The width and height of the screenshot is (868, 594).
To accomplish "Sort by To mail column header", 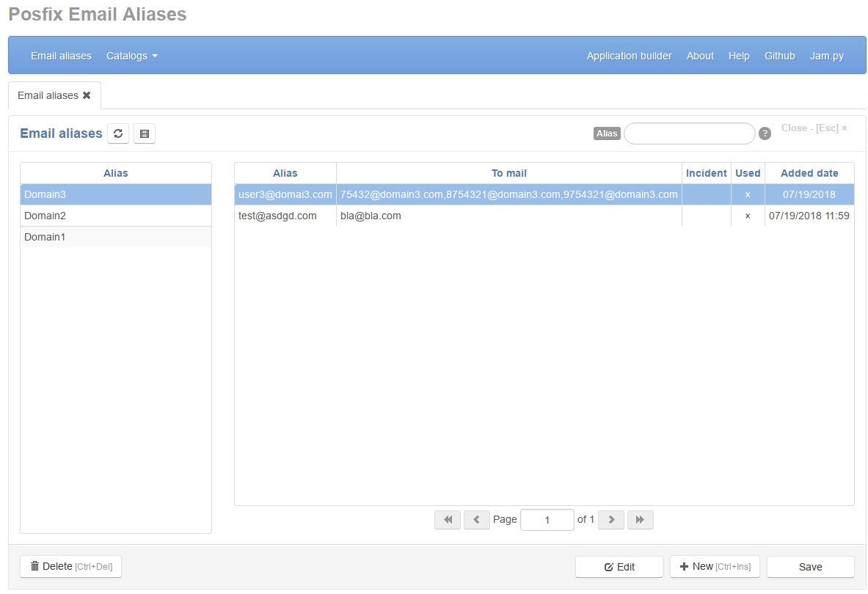I will coord(508,173).
